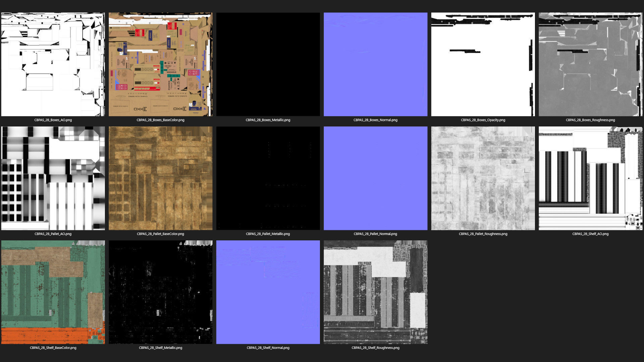Click the Pallet Metallic thumbnail
Image resolution: width=644 pixels, height=362 pixels.
[x=268, y=178]
